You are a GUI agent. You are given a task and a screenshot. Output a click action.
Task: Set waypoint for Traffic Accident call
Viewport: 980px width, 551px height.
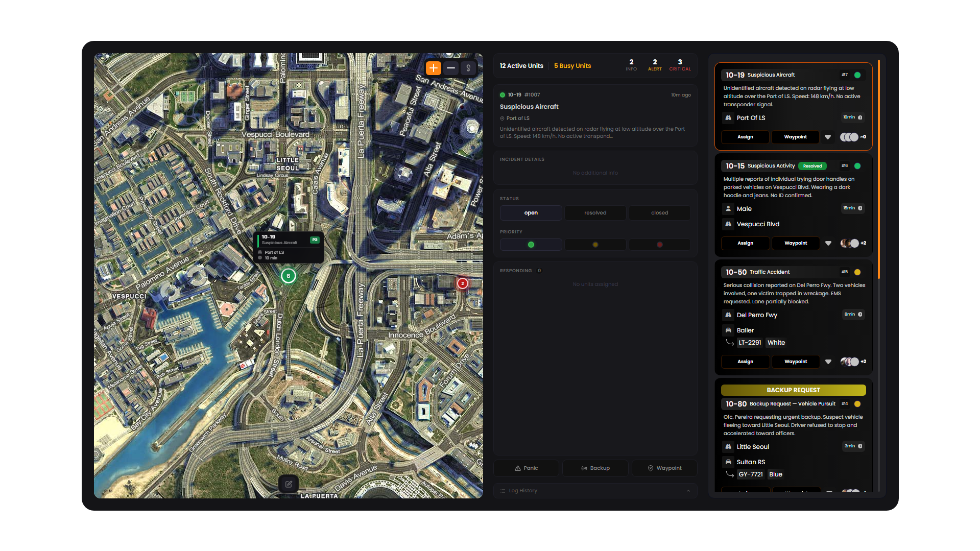coord(795,362)
